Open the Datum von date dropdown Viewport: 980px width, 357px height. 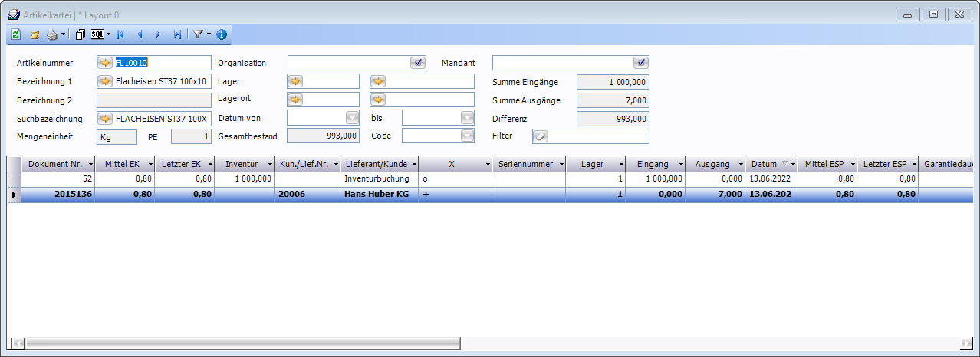point(352,118)
